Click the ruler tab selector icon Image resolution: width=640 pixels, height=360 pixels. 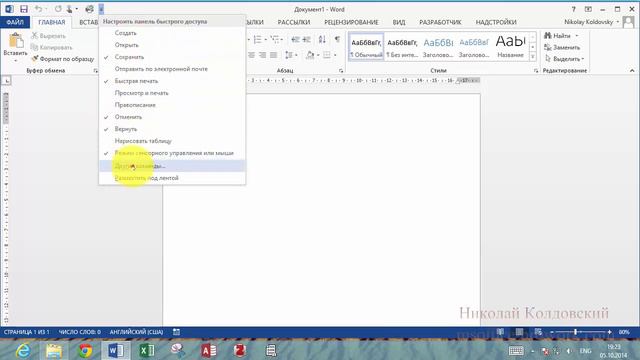[x=7, y=81]
